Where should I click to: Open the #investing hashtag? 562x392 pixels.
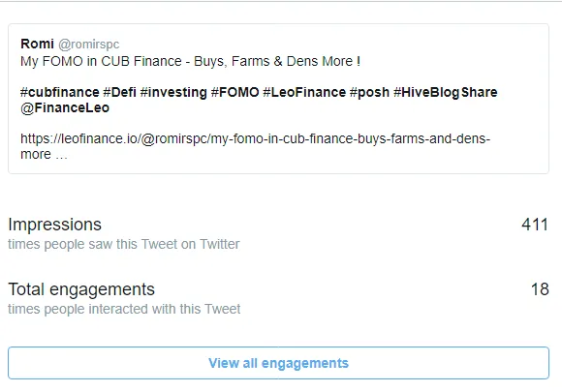(x=173, y=92)
